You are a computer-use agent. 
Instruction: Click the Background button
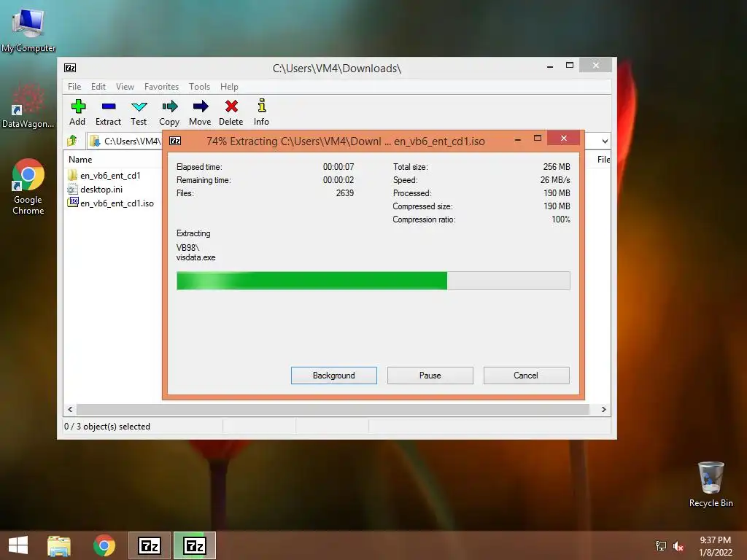pyautogui.click(x=334, y=376)
